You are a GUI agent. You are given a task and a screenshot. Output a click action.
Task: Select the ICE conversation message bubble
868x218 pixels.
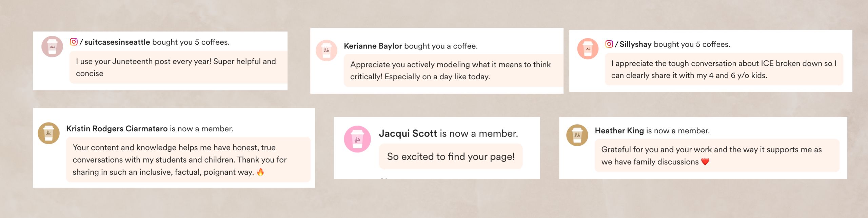[x=723, y=69]
